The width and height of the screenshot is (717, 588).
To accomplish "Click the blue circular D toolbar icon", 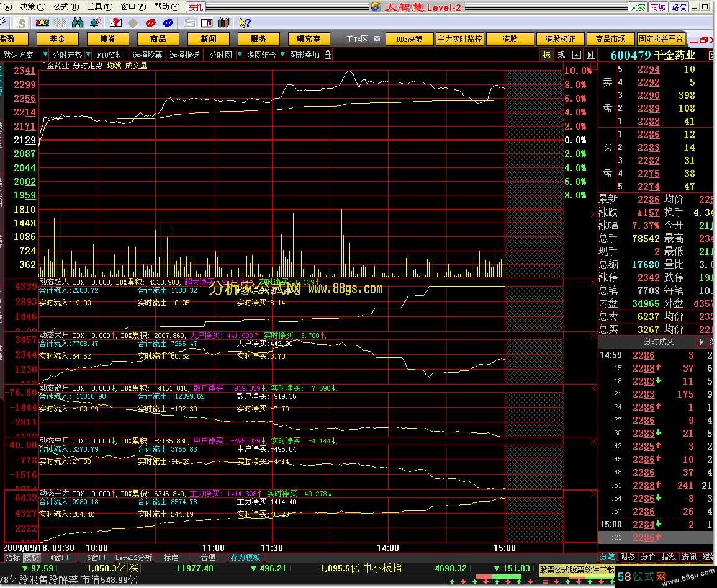I will click(x=168, y=23).
